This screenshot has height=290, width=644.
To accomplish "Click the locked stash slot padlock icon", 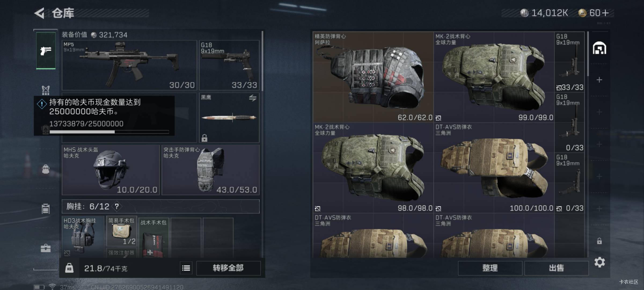I will point(599,241).
